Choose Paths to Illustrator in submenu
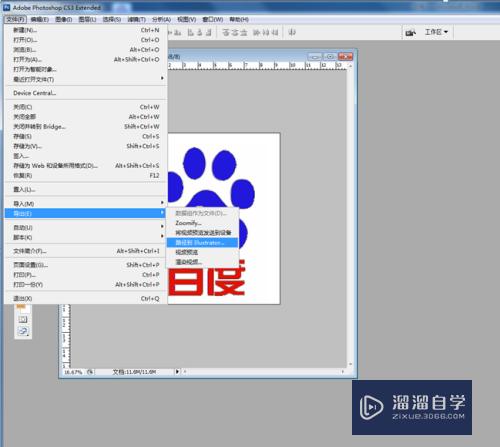This screenshot has height=447, width=500. (203, 242)
